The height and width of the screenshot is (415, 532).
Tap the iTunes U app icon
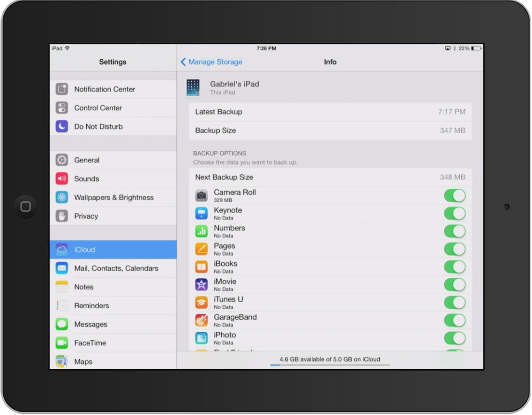click(201, 302)
